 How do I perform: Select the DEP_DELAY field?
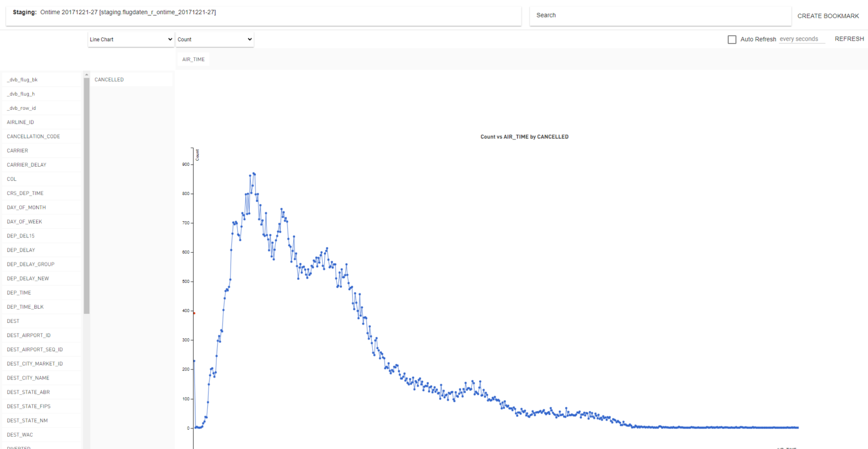click(21, 250)
